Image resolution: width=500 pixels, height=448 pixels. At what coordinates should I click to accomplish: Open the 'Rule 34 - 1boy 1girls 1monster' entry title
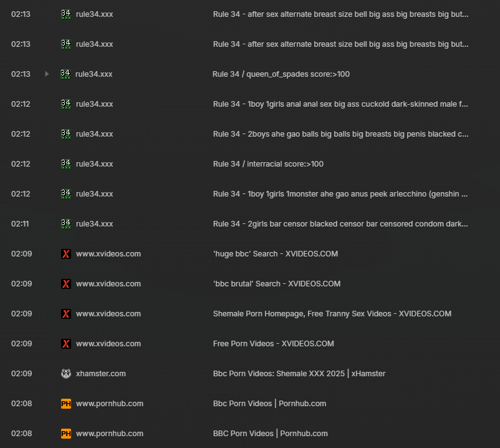click(340, 194)
